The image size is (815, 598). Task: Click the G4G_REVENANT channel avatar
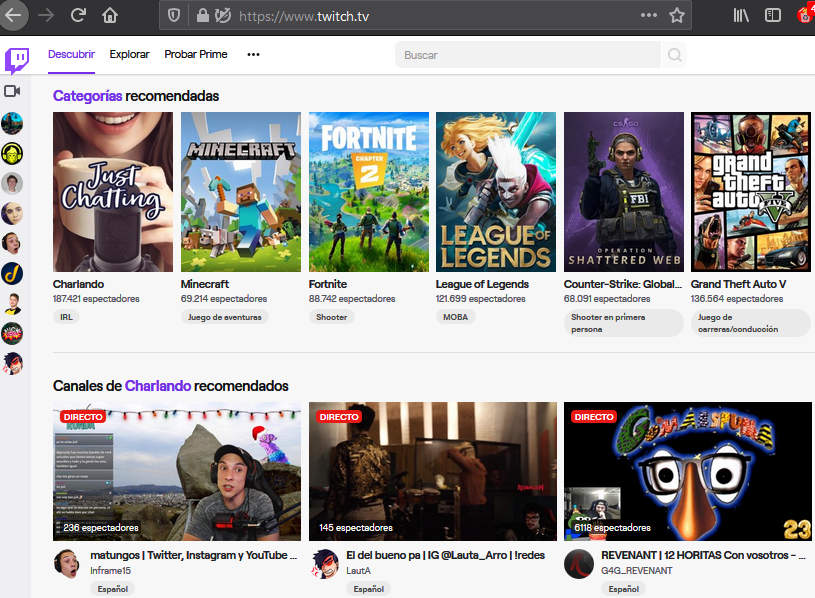pyautogui.click(x=579, y=564)
